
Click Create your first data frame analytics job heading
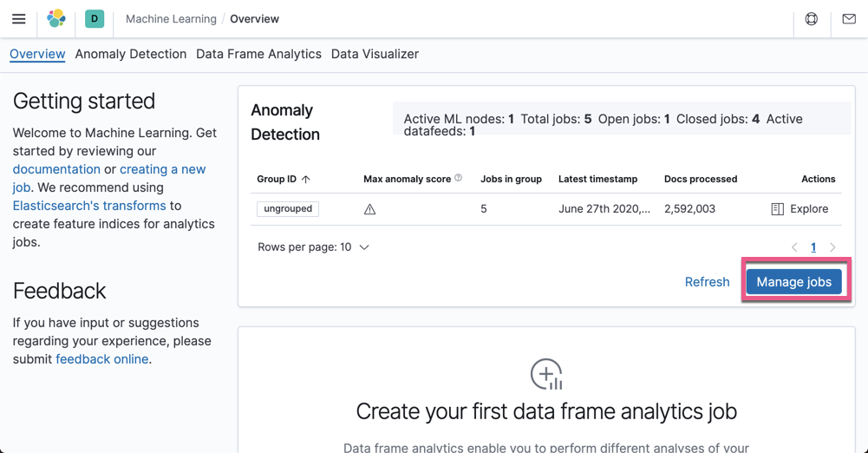tap(546, 411)
